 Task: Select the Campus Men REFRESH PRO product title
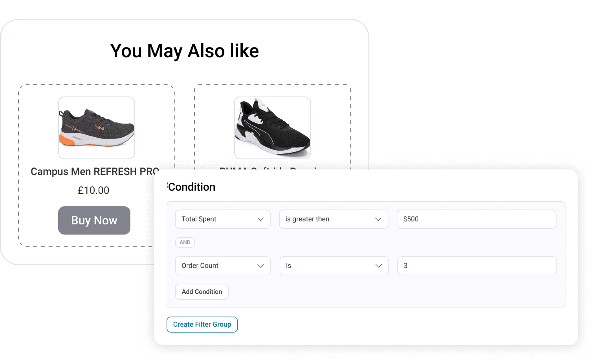coord(94,171)
